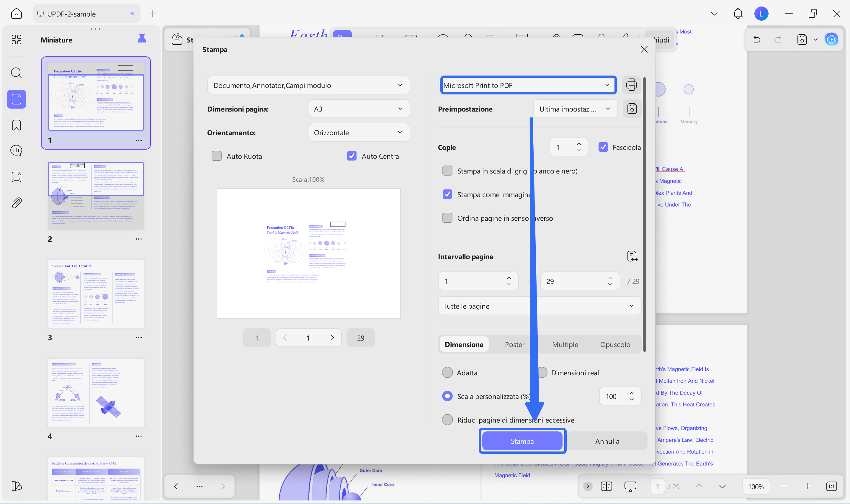Zoom in the document view
This screenshot has height=504, width=850.
(807, 486)
